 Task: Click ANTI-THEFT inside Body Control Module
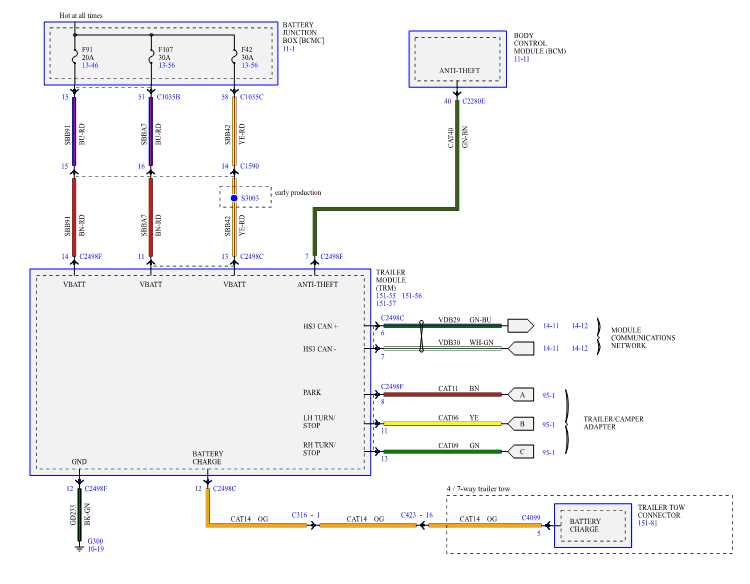coord(459,71)
